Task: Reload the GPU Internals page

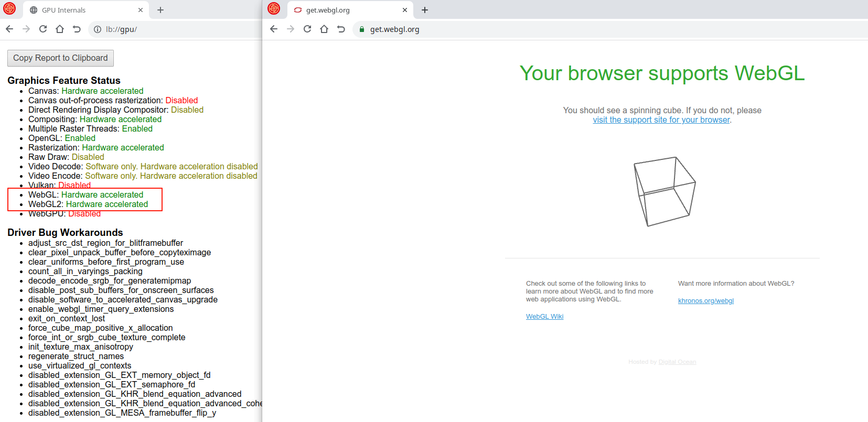Action: [43, 29]
